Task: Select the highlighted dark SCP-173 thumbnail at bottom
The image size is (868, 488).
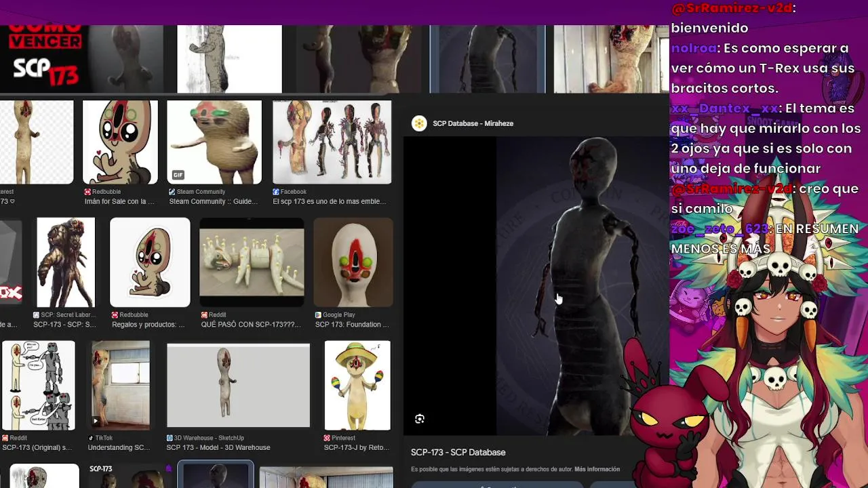Action: [216, 474]
